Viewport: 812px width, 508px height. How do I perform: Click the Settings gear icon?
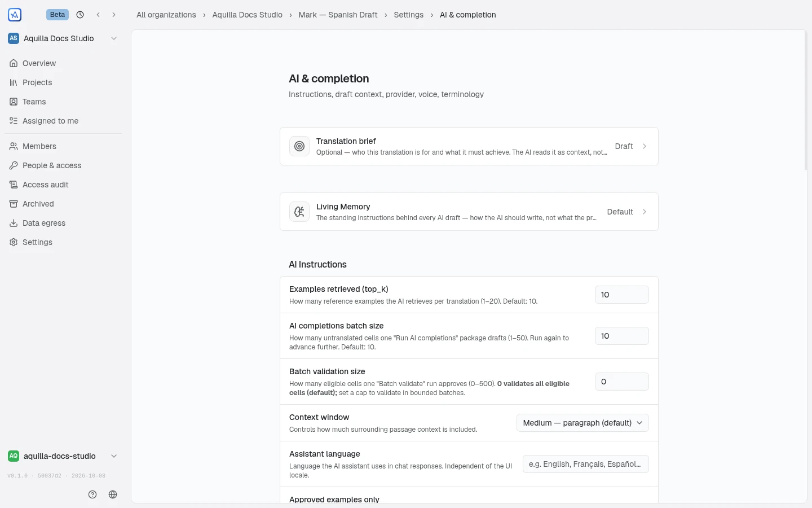tap(14, 242)
